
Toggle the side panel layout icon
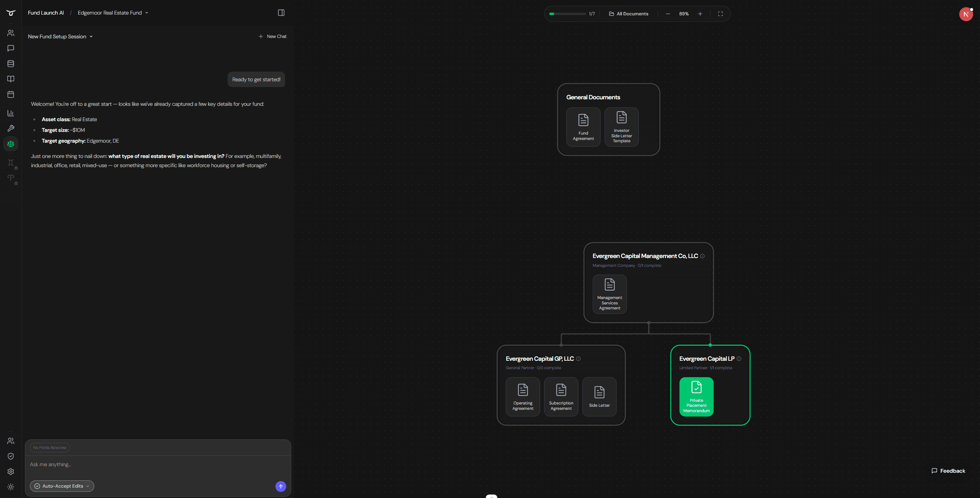[281, 13]
